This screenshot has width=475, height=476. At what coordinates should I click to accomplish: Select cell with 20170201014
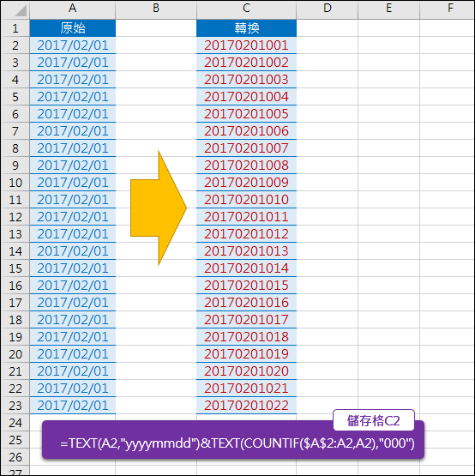246,268
